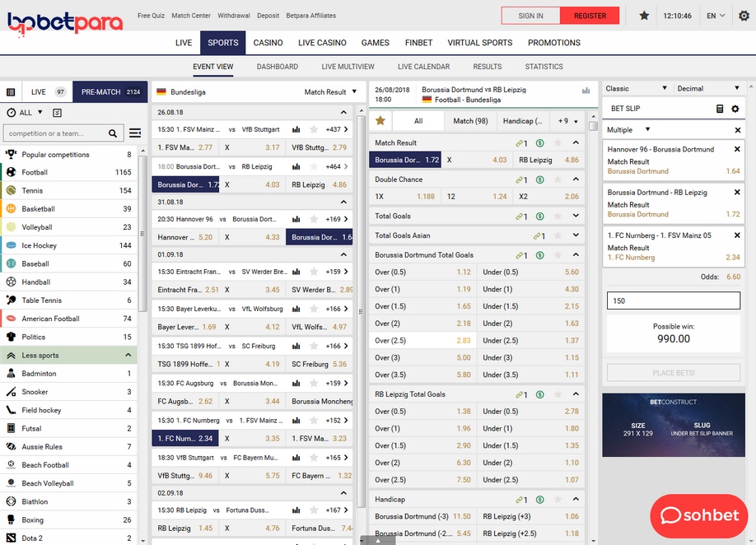The height and width of the screenshot is (545, 756).
Task: Open the Withdrawal link
Action: click(234, 16)
